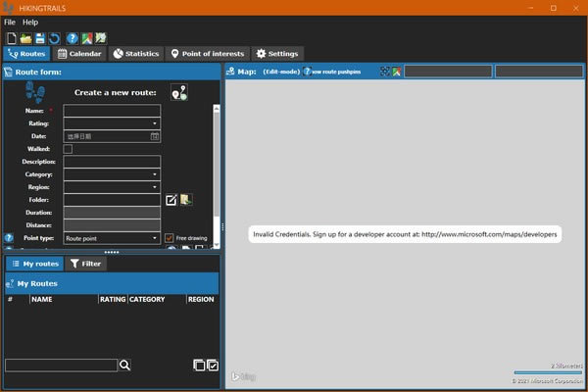Switch to the Statistics tab
588x392 pixels.
[x=135, y=54]
